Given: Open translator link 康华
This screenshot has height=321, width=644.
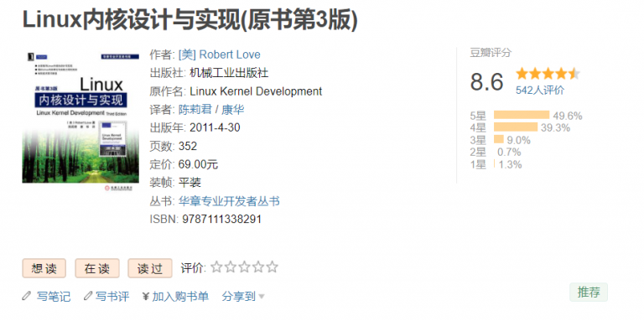Looking at the screenshot, I should [x=233, y=110].
